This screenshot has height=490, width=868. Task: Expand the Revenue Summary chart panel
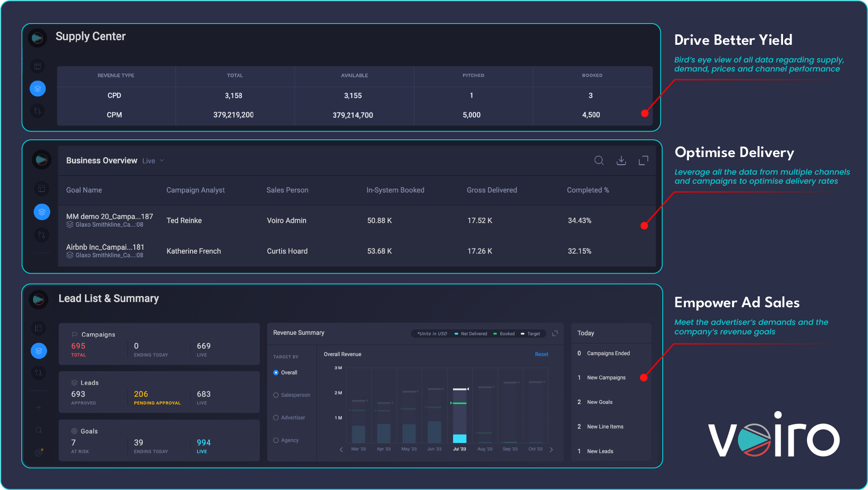point(555,333)
